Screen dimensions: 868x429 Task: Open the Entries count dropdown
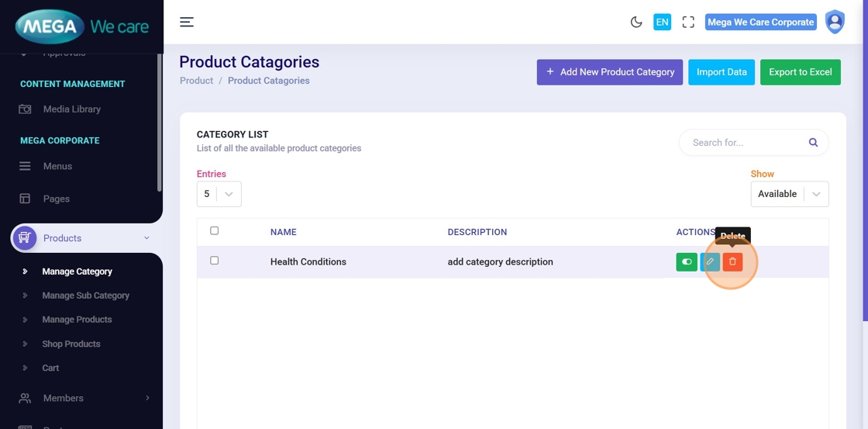tap(219, 194)
